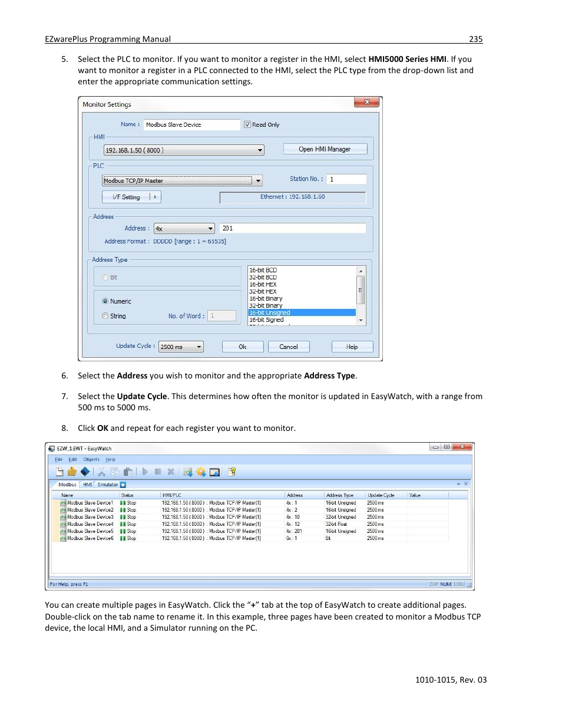Click the Open folder icon in EasyWatch toolbar
The width and height of the screenshot is (562, 728).
(72, 472)
